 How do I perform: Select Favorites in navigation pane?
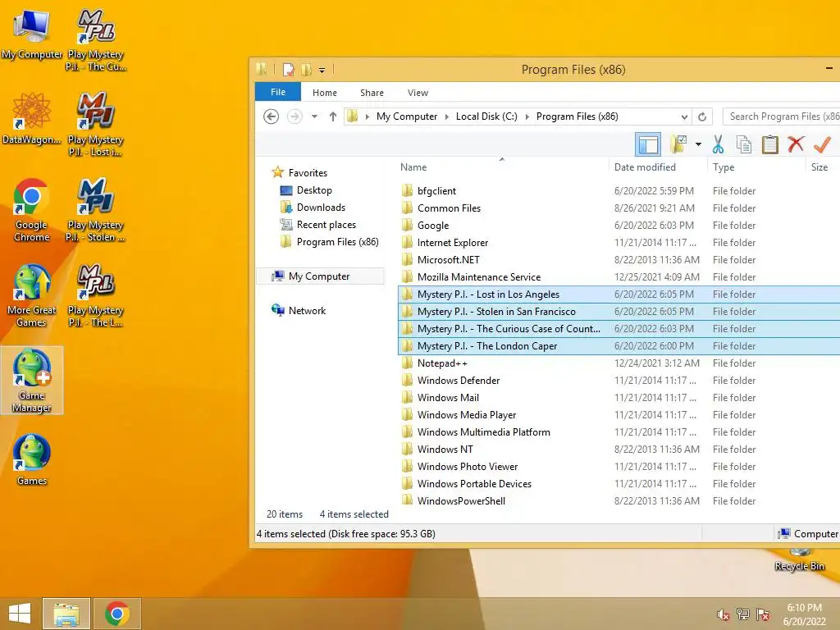click(x=308, y=172)
